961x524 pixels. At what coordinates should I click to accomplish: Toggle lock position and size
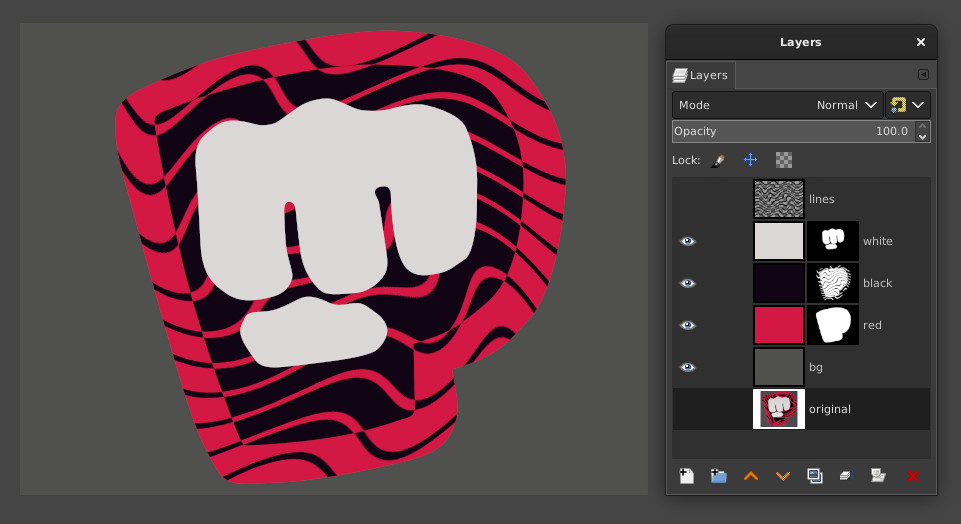pyautogui.click(x=750, y=160)
